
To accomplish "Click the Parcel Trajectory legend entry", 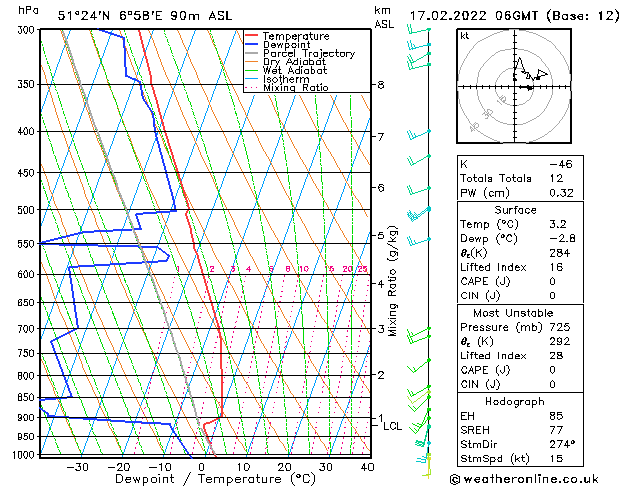I will (309, 53).
